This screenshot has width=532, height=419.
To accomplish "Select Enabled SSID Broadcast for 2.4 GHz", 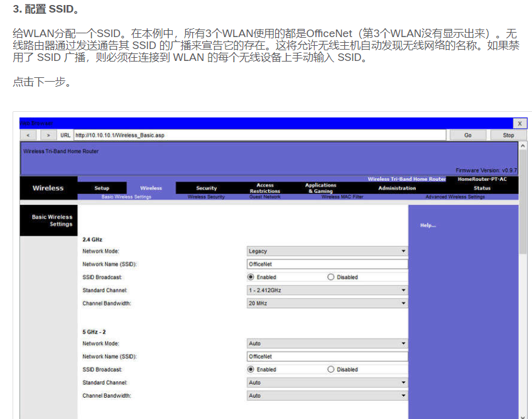I will tap(251, 277).
